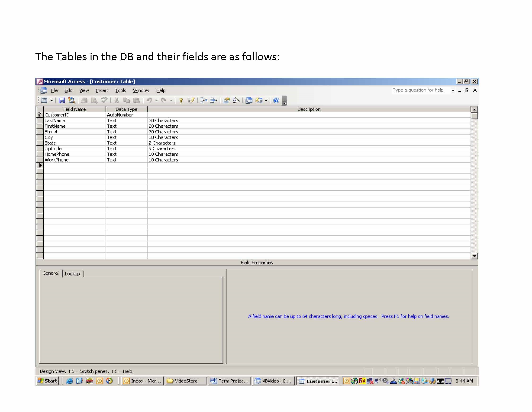Click the File Search toolbar icon
The width and height of the screenshot is (532, 412).
point(72,100)
